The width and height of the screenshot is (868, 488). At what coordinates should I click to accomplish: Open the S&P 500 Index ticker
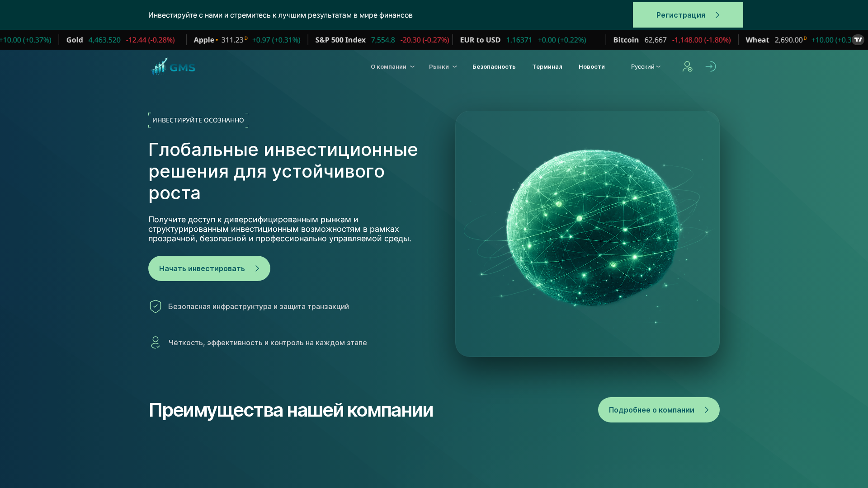pos(382,40)
